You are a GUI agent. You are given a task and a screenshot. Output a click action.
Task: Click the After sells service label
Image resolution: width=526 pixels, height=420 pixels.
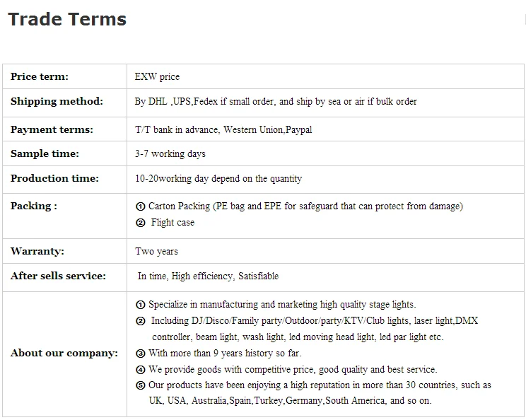point(58,276)
